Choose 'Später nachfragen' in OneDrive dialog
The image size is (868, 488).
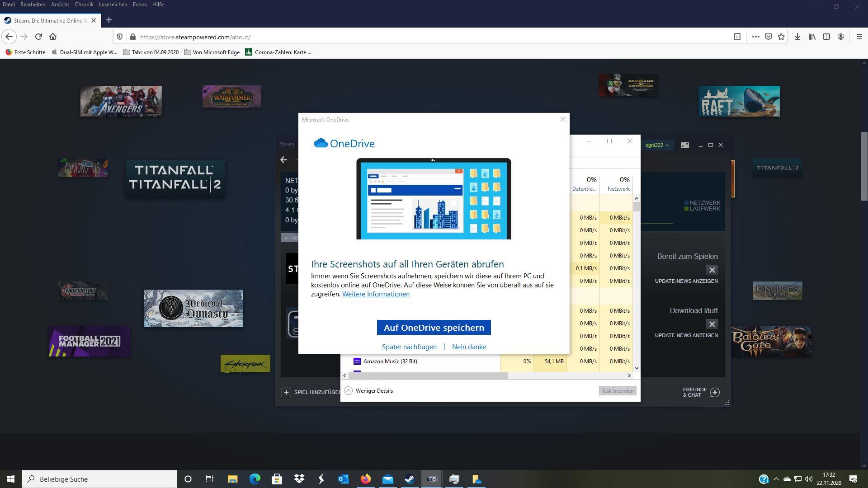(x=409, y=347)
